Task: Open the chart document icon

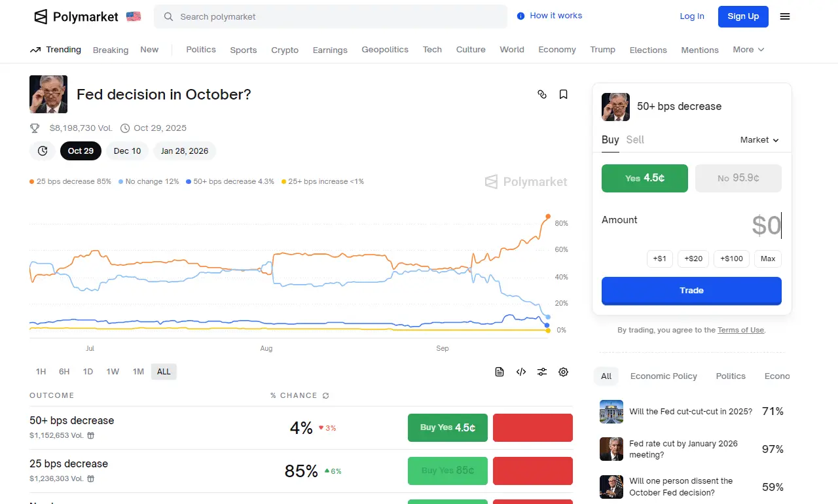Action: (500, 372)
